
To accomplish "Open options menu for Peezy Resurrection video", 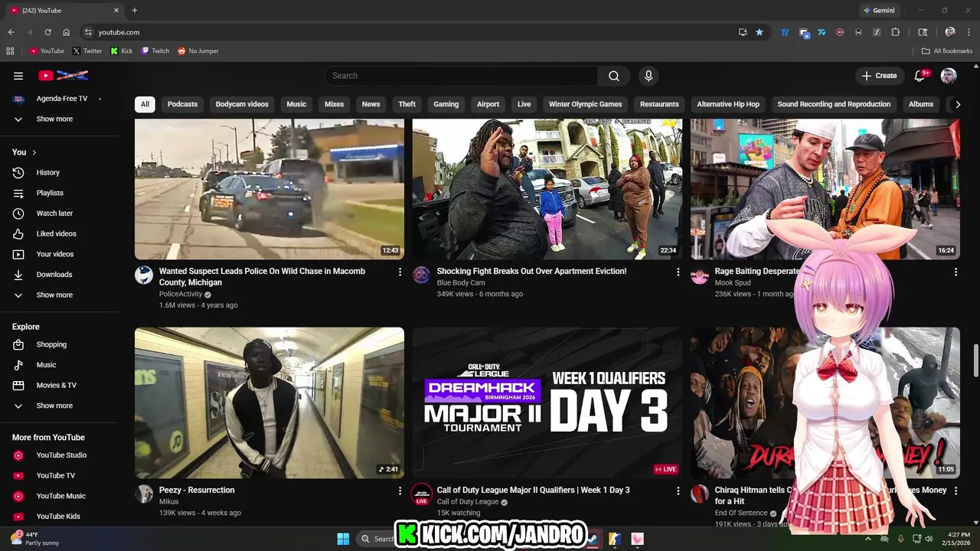I will tap(400, 491).
